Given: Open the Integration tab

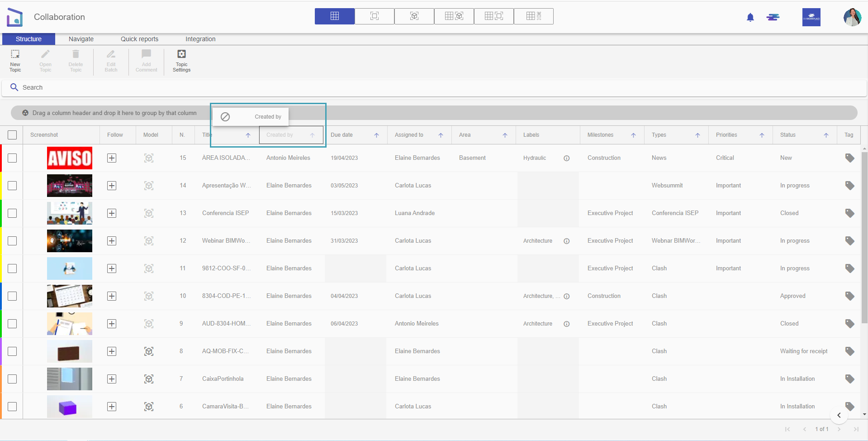Looking at the screenshot, I should pyautogui.click(x=200, y=39).
